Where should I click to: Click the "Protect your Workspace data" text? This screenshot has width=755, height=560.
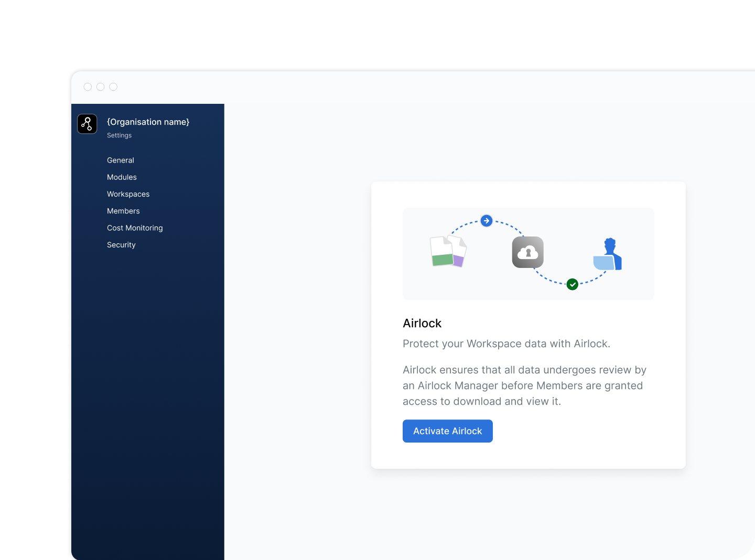pos(506,344)
